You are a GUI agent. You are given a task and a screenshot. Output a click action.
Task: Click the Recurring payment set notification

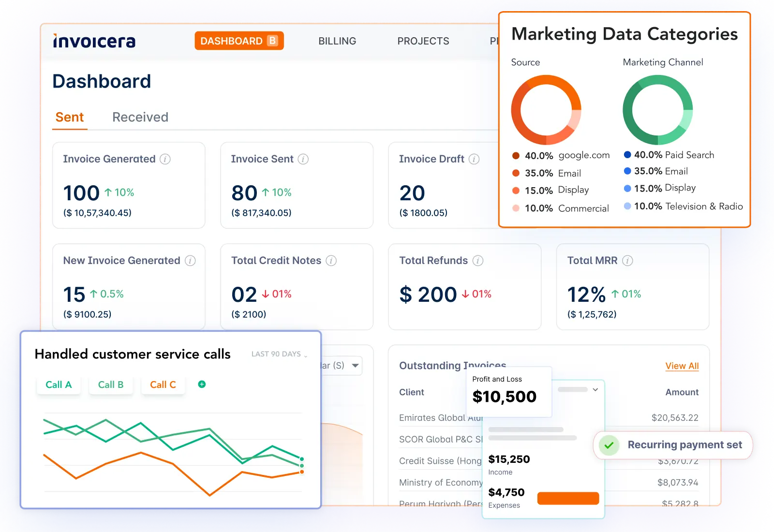pos(673,445)
